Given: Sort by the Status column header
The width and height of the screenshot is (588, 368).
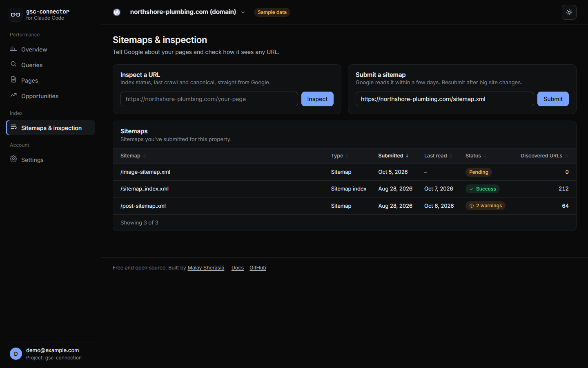Looking at the screenshot, I should 476,156.
